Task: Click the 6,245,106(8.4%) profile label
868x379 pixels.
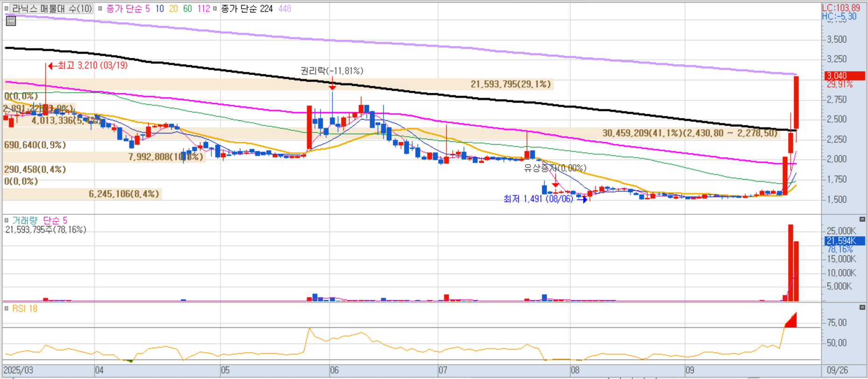Action: pos(124,193)
